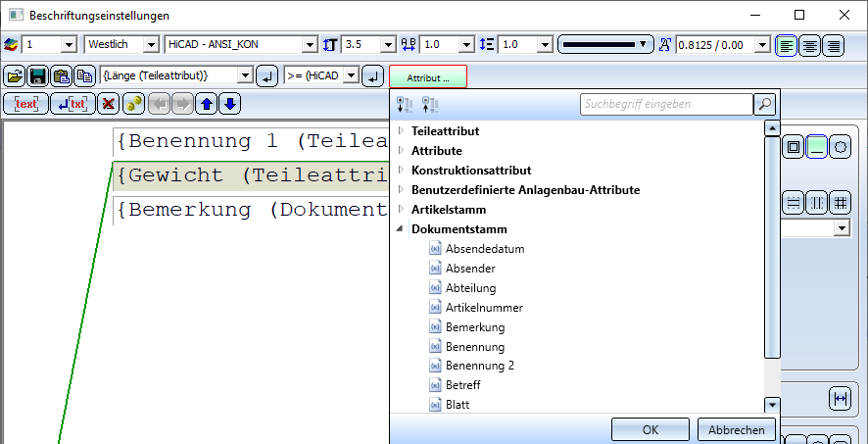Save settings with the floppy disk icon
This screenshot has height=444, width=868.
37,76
